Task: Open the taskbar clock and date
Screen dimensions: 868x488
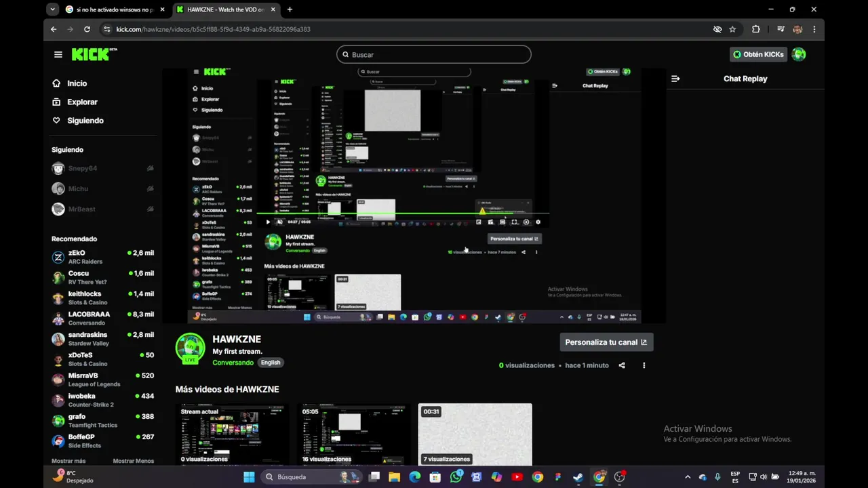Action: (x=802, y=477)
